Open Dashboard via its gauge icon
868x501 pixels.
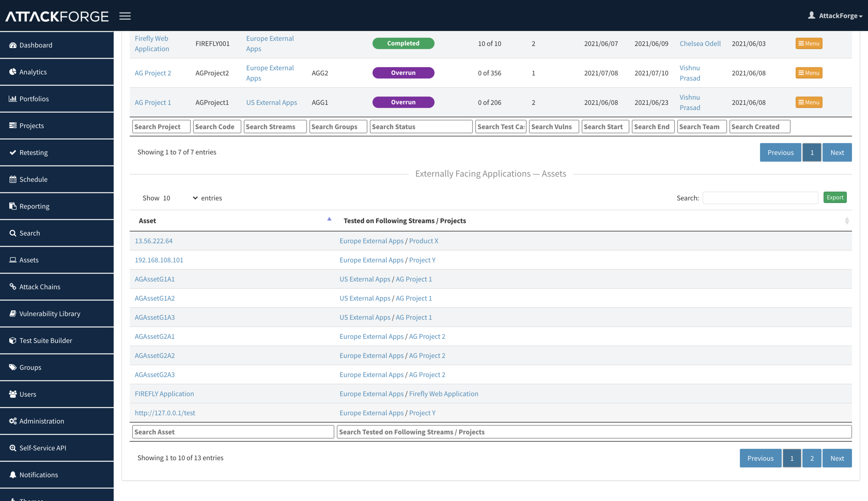(x=13, y=45)
